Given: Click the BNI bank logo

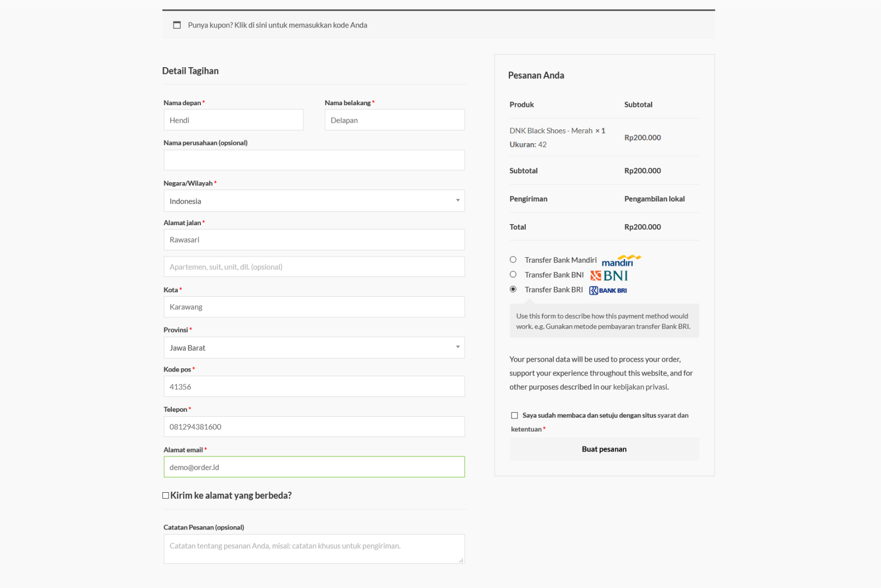Looking at the screenshot, I should (x=608, y=275).
